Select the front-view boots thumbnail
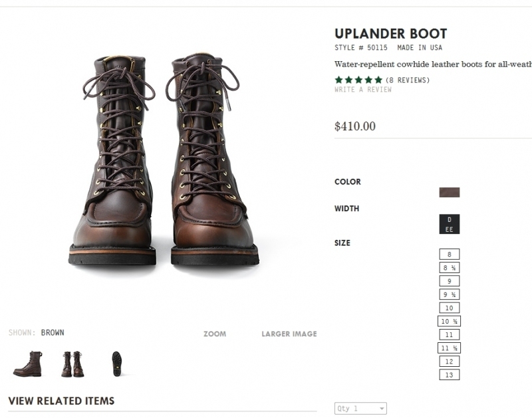Image resolution: width=532 pixels, height=418 pixels. (72, 364)
